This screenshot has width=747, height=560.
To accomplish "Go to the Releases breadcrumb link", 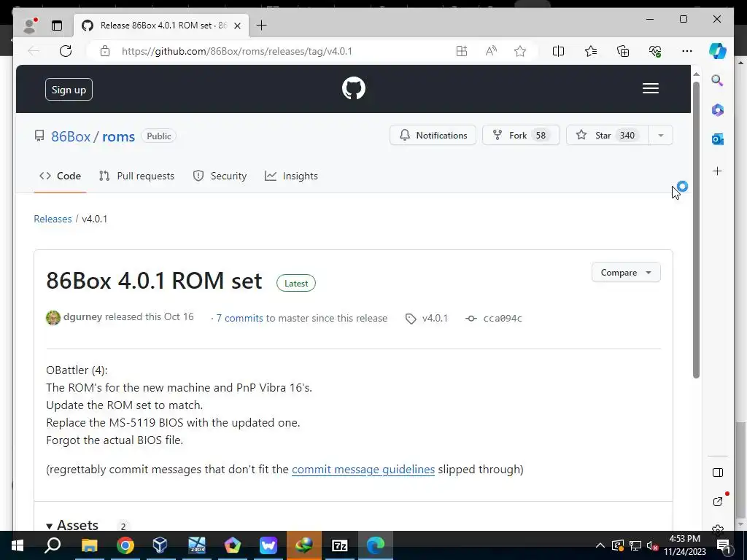I will (x=53, y=219).
